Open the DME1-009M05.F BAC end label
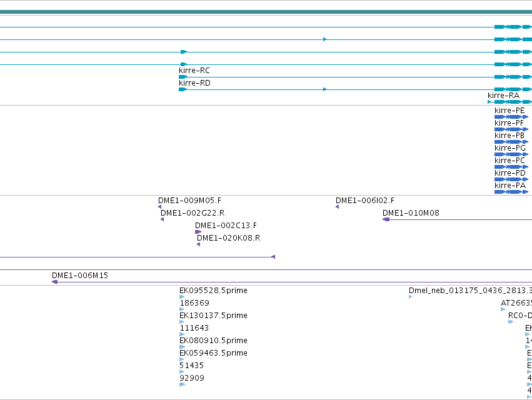The height and width of the screenshot is (400, 532). 189,201
